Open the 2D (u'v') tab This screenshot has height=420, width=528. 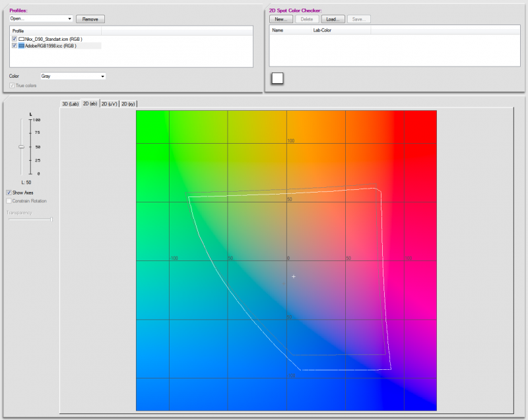pos(110,104)
